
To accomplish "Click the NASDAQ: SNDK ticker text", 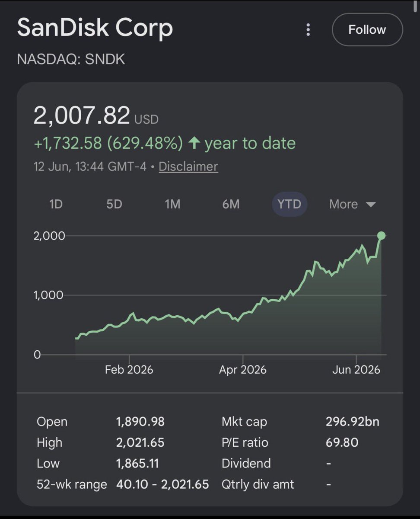I will click(71, 59).
